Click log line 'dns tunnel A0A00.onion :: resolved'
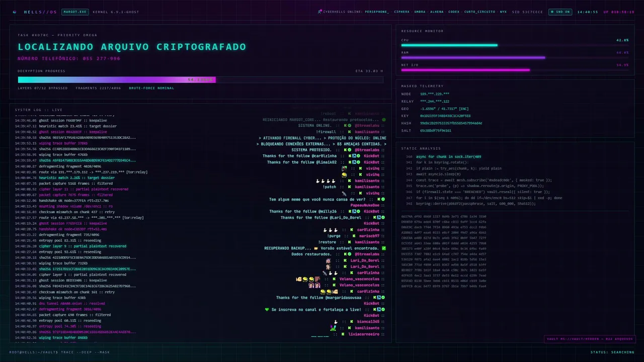This screenshot has height=362, width=644. 72,303
